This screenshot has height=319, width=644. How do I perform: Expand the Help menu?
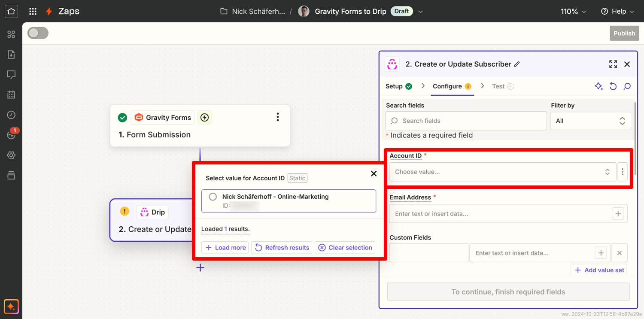pyautogui.click(x=617, y=12)
